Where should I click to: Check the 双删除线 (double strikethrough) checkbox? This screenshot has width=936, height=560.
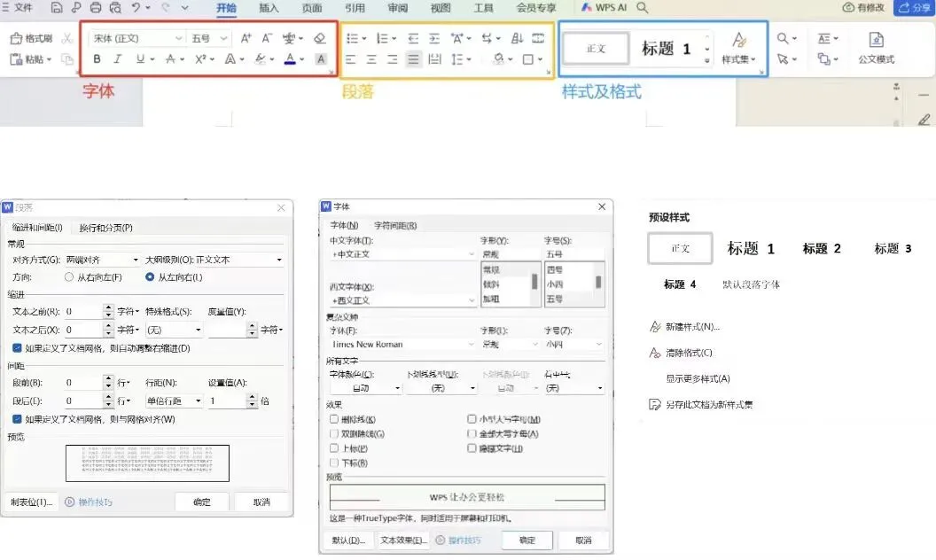[x=333, y=434]
